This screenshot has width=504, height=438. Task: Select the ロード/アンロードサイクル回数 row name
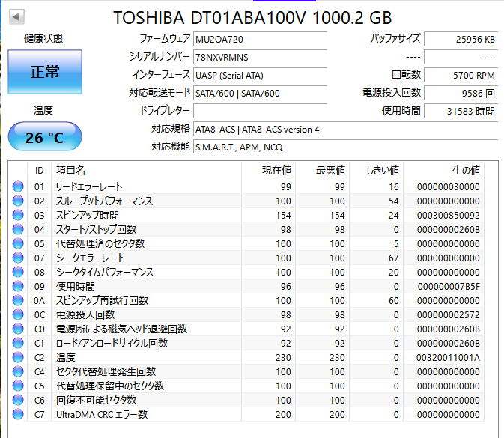(x=112, y=343)
